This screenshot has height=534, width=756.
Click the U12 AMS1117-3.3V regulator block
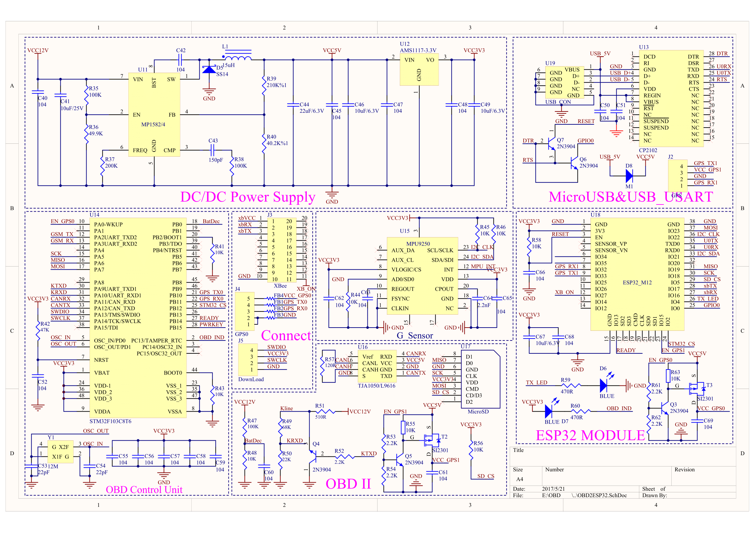419,69
